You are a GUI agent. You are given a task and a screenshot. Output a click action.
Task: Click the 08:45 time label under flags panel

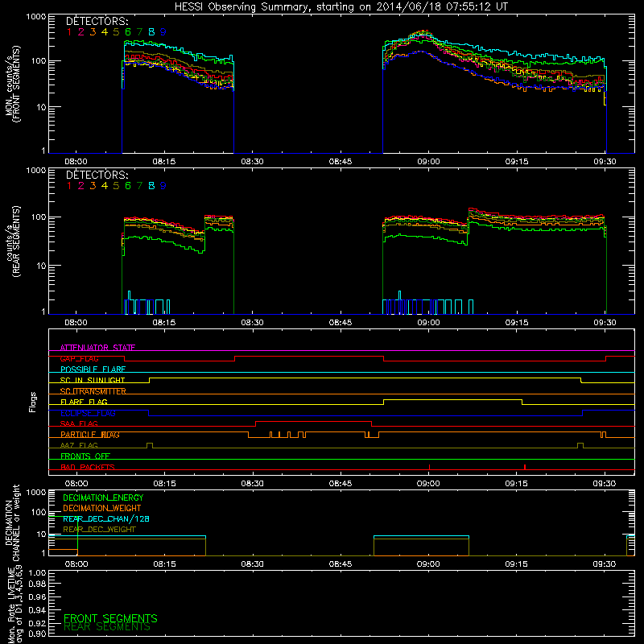point(341,484)
